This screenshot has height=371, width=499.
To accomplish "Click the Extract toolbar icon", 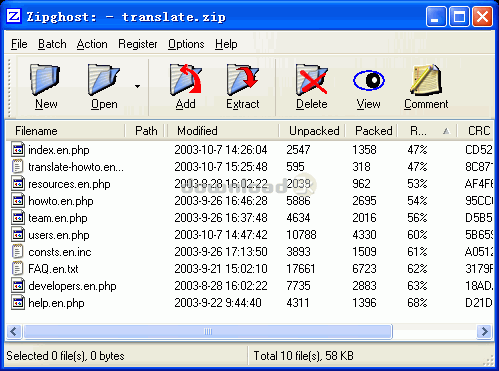I will (x=242, y=80).
